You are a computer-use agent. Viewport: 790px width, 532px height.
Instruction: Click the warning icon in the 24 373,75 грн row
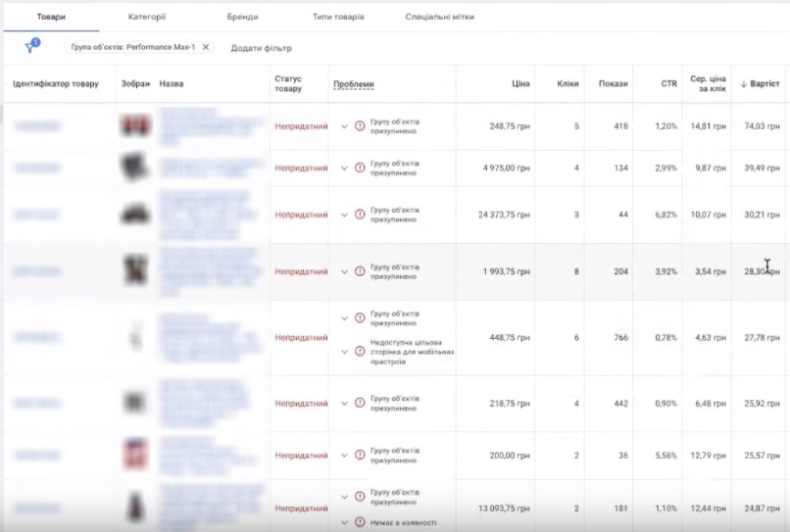tap(360, 215)
